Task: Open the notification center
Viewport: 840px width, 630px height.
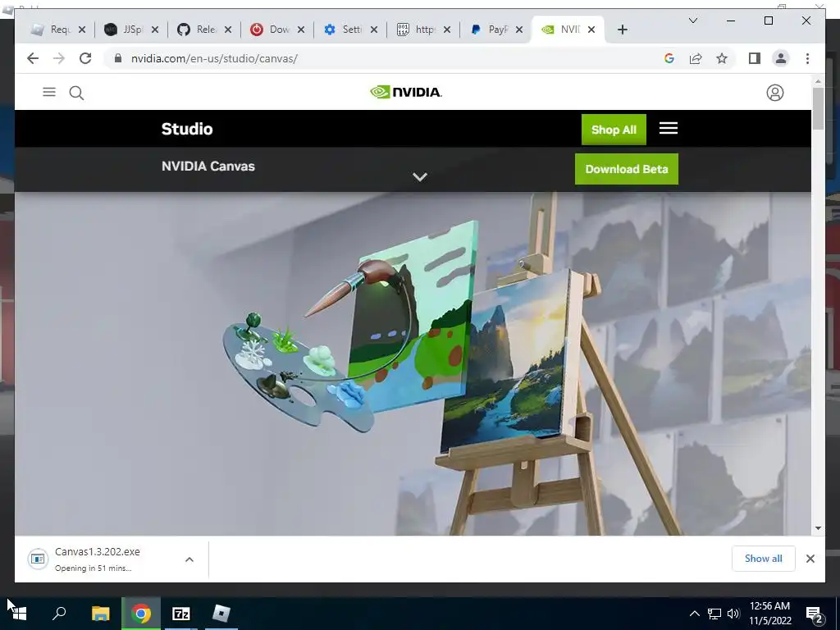Action: [x=815, y=614]
